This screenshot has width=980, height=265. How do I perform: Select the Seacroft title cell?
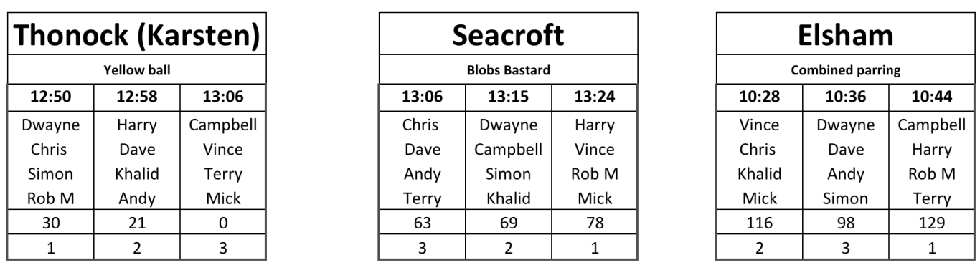coord(509,35)
